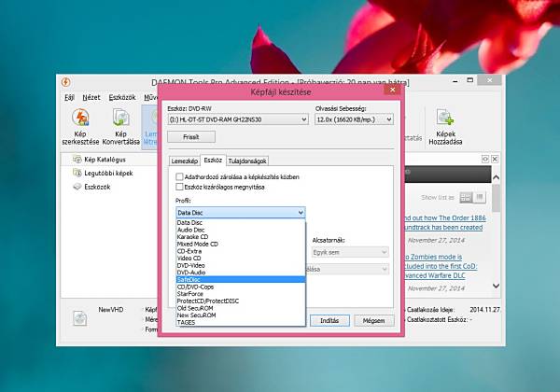
Task: Open Kép szerkesztése tool in DAEMON Tools
Action: click(80, 127)
